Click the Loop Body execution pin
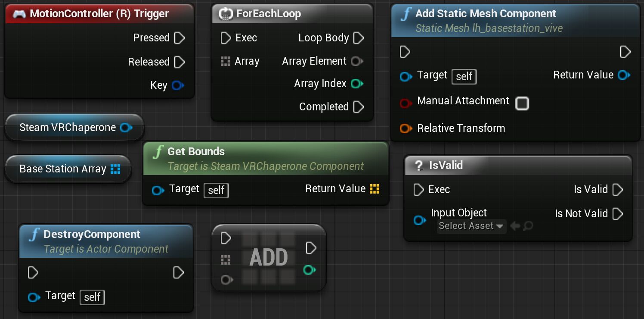The image size is (644, 319). coord(359,38)
